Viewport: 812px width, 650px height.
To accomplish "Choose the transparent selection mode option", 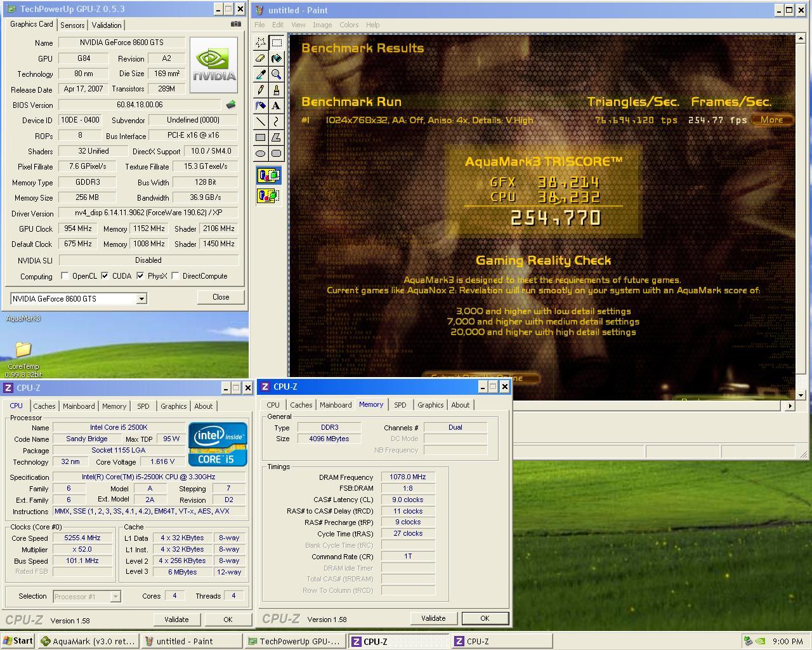I will click(268, 196).
